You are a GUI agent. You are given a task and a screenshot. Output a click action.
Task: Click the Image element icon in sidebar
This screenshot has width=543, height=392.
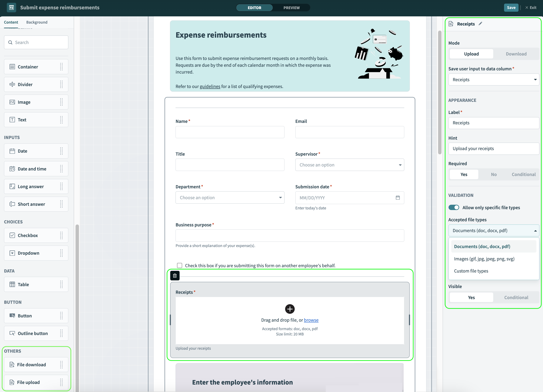pos(12,102)
